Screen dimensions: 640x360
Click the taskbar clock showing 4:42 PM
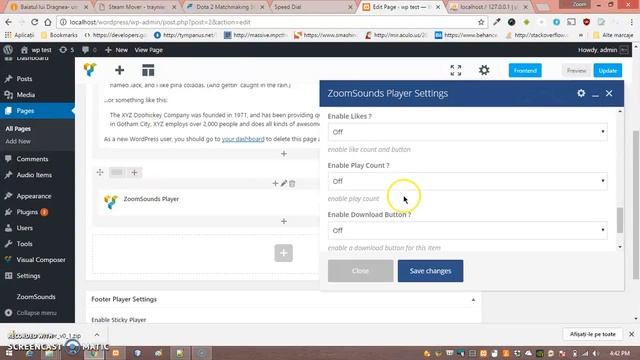click(x=620, y=353)
